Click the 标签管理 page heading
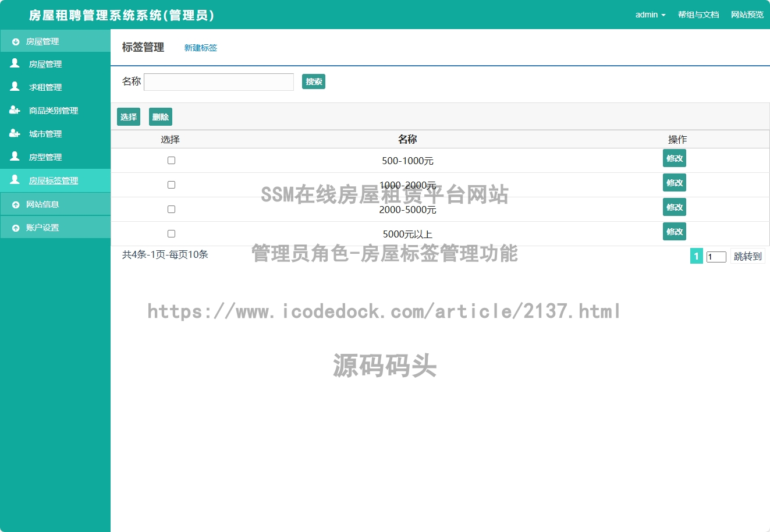 (143, 47)
